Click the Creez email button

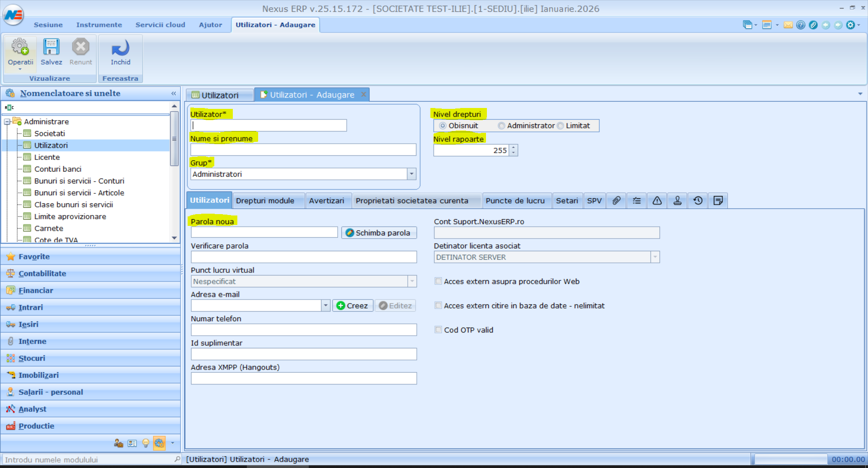(353, 306)
